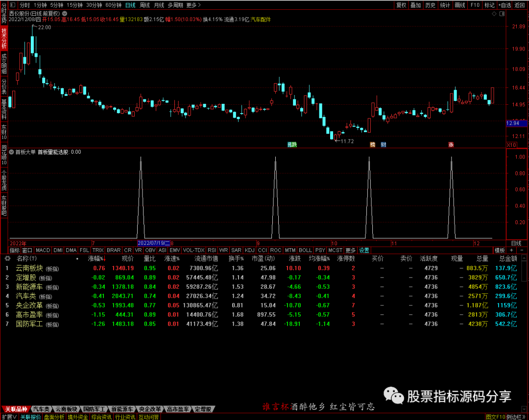Image resolution: width=529 pixels, height=420 pixels.
Task: Select KDJ indicator
Action: tap(250, 250)
